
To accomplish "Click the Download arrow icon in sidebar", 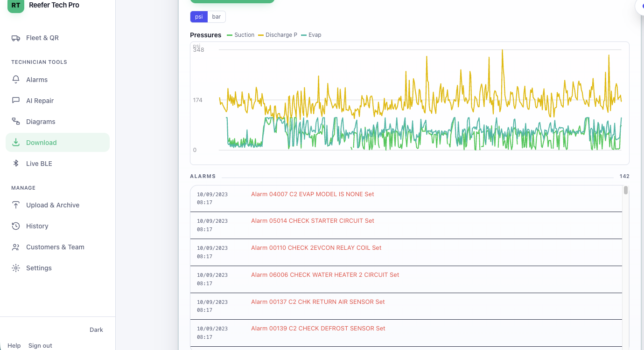I will 16,143.
